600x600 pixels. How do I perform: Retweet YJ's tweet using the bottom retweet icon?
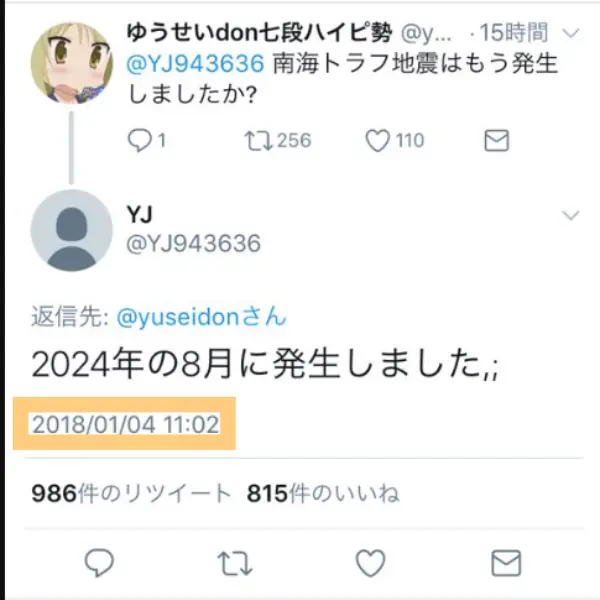[x=235, y=563]
